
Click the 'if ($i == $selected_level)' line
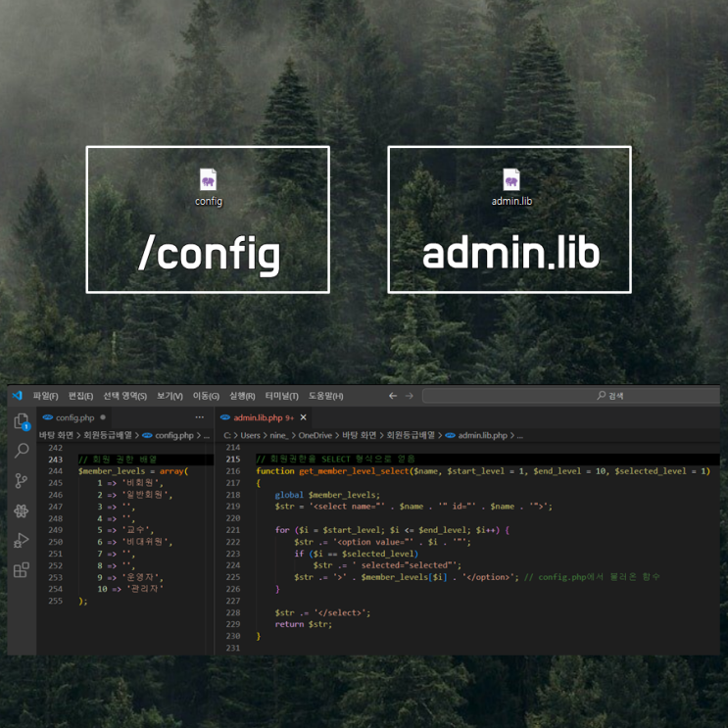pos(356,554)
